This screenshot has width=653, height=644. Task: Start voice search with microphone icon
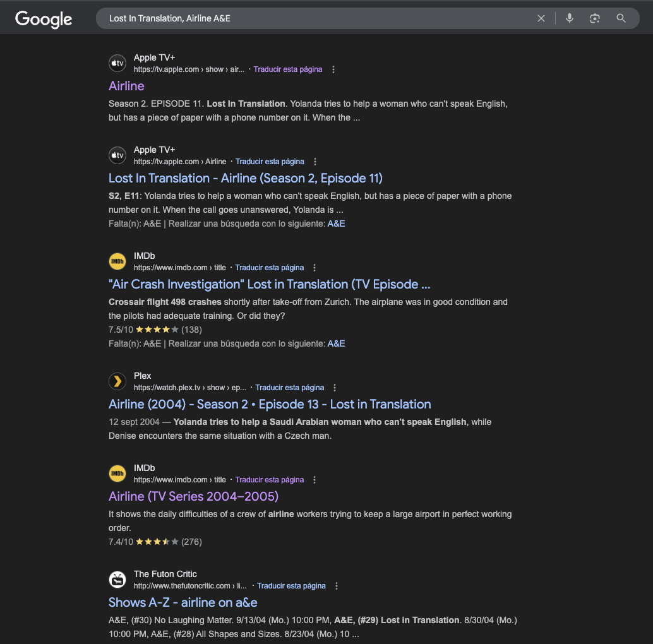pyautogui.click(x=570, y=18)
